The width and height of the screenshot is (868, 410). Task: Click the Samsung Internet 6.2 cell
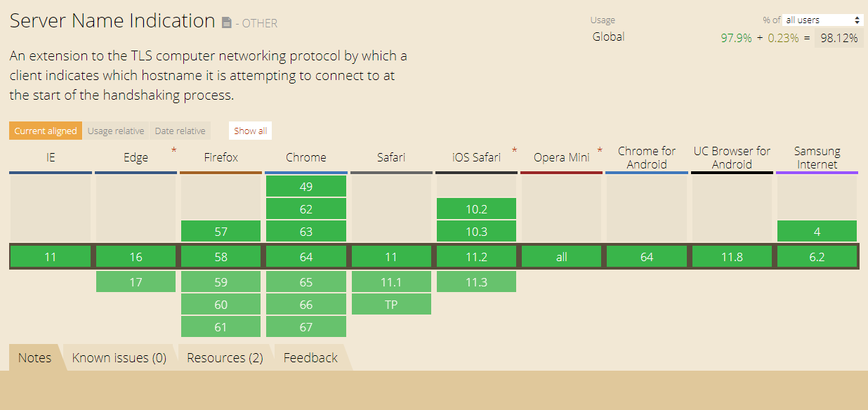pyautogui.click(x=817, y=257)
